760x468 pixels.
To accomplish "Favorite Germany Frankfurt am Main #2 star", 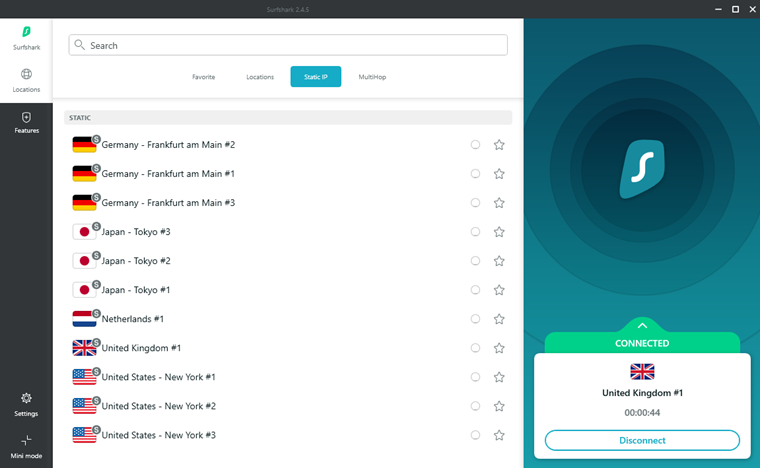I will tap(499, 145).
